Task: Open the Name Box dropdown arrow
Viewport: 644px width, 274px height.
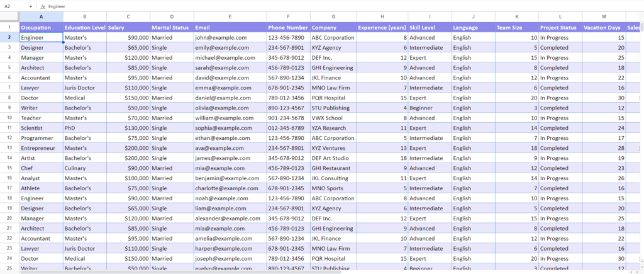Action: click(x=30, y=6)
